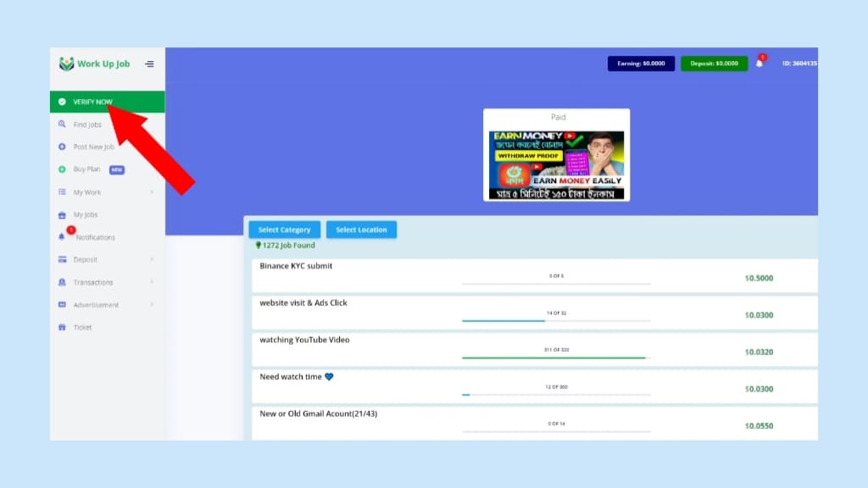Expand the My Work submenu

click(x=152, y=192)
